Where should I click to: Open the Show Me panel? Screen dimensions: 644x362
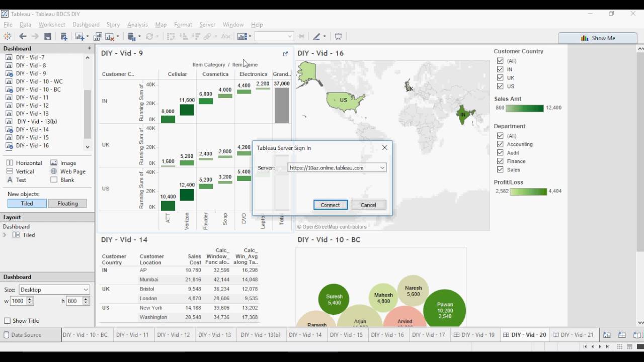pyautogui.click(x=598, y=38)
